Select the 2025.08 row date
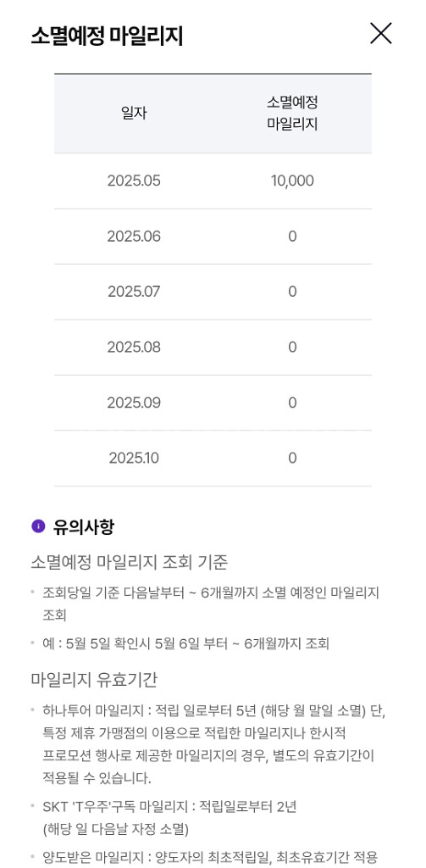426x868 pixels. point(134,347)
